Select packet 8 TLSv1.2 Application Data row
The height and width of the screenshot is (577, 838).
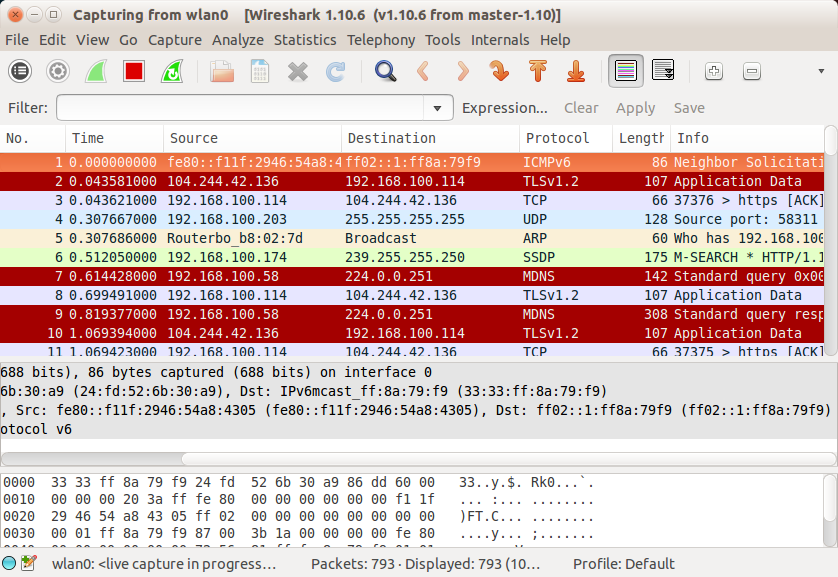tap(412, 295)
